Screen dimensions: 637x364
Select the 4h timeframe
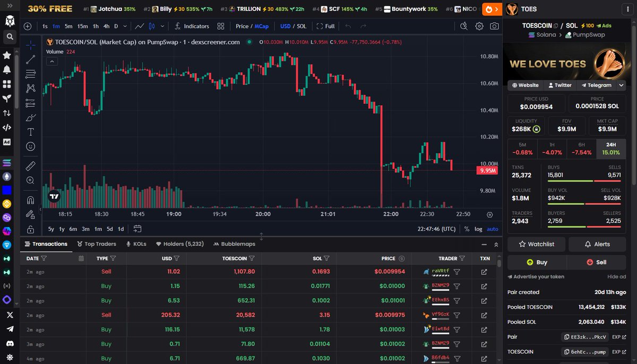click(x=106, y=26)
